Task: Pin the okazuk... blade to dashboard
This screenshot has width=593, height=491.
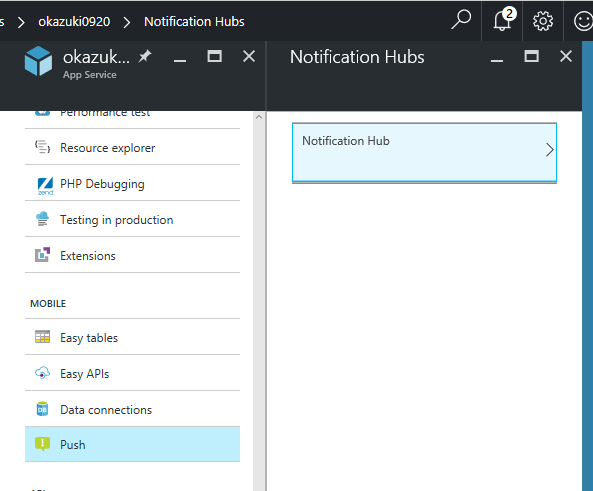Action: pyautogui.click(x=145, y=56)
